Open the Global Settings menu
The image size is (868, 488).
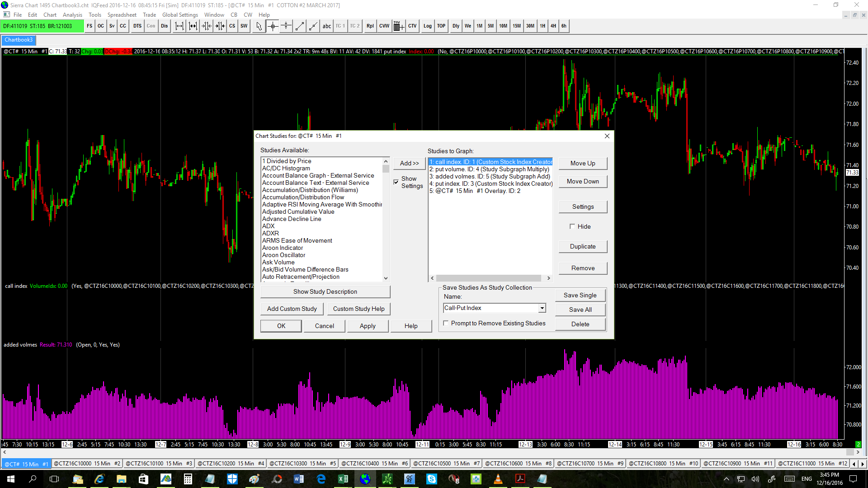click(180, 15)
